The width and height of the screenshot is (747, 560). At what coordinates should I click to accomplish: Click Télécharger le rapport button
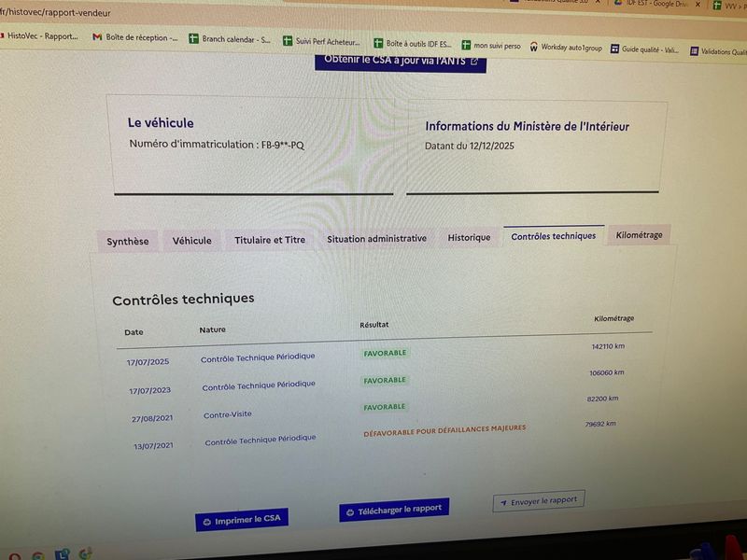(393, 510)
